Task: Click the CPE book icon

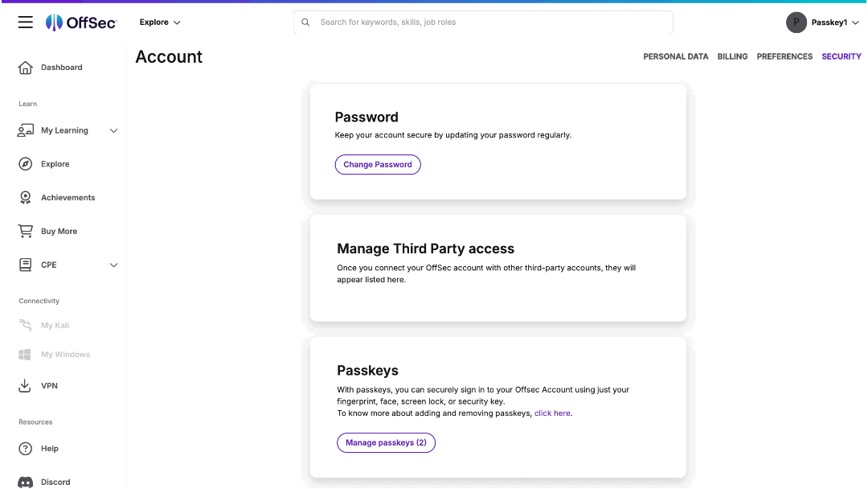Action: click(26, 265)
